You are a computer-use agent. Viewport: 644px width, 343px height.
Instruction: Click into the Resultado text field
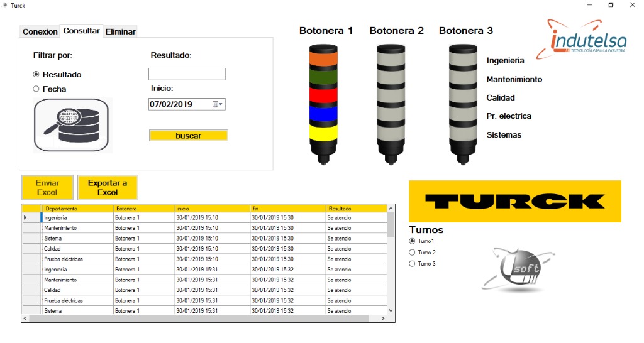click(187, 74)
